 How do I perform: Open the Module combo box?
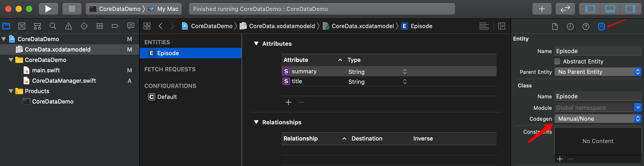pos(638,107)
